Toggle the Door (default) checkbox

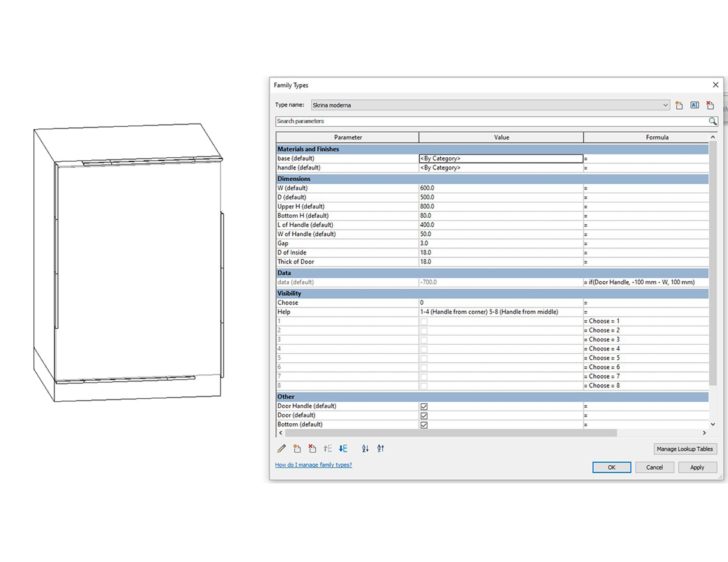click(424, 416)
